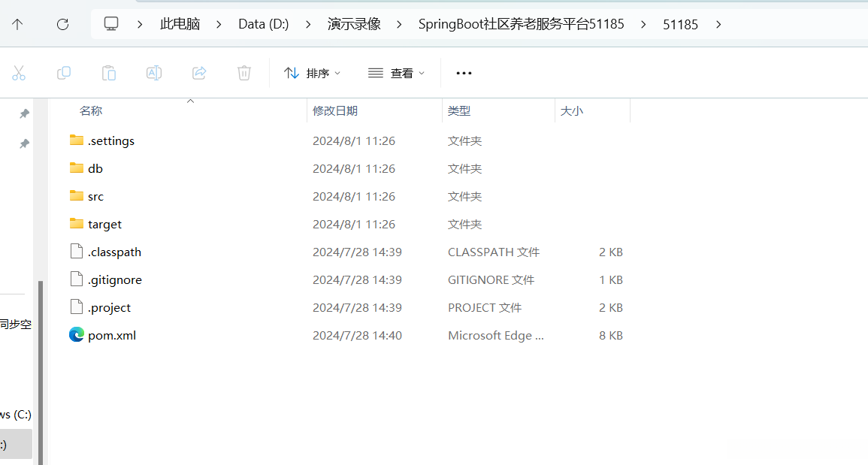Click the 51185 breadcrumb segment
Image resolution: width=868 pixels, height=465 pixels.
pos(680,24)
